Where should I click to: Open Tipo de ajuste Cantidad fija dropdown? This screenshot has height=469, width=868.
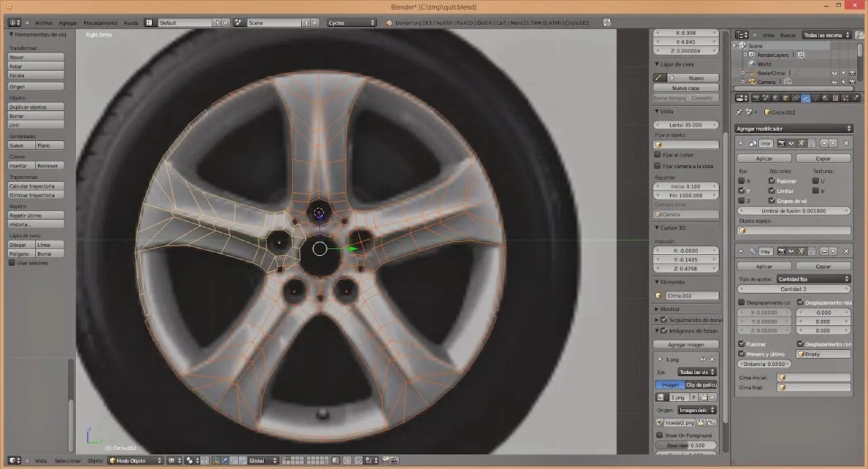pos(813,279)
